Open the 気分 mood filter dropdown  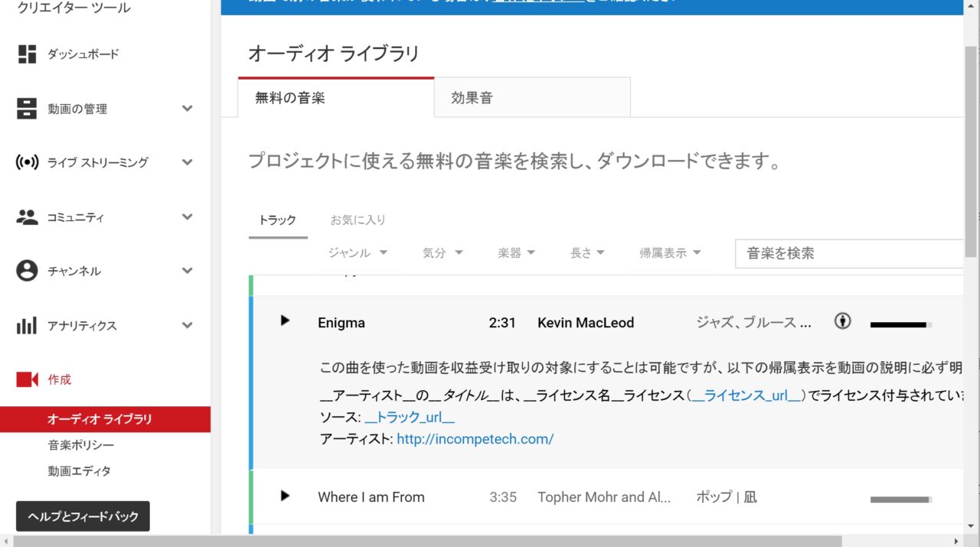[443, 253]
